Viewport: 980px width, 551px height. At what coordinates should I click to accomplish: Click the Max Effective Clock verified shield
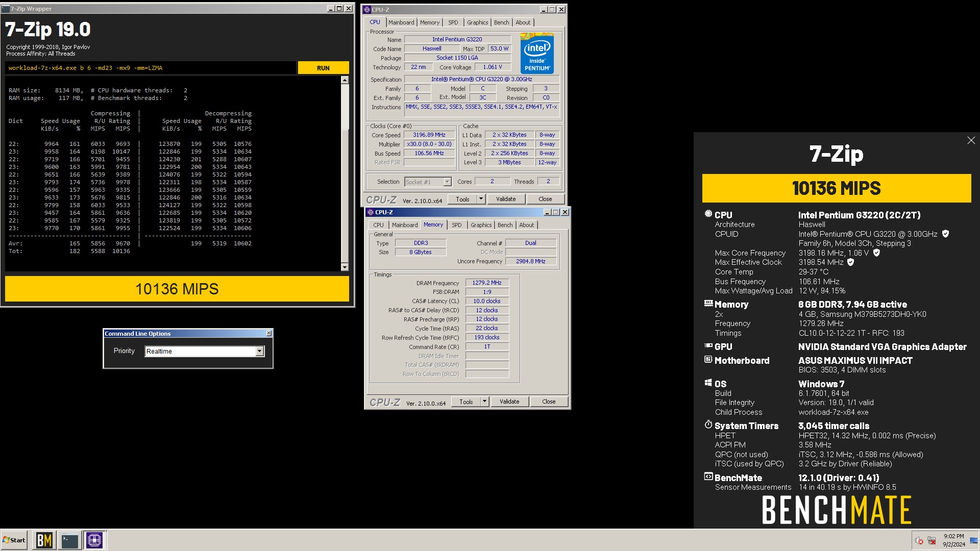850,262
